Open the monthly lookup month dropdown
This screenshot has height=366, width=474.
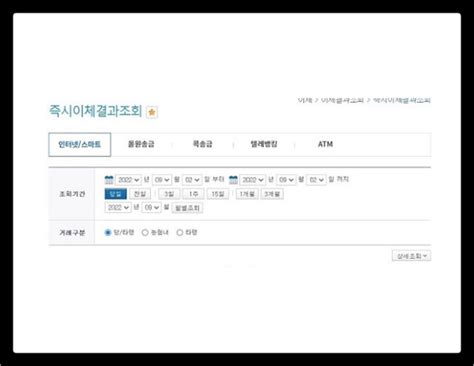point(151,207)
